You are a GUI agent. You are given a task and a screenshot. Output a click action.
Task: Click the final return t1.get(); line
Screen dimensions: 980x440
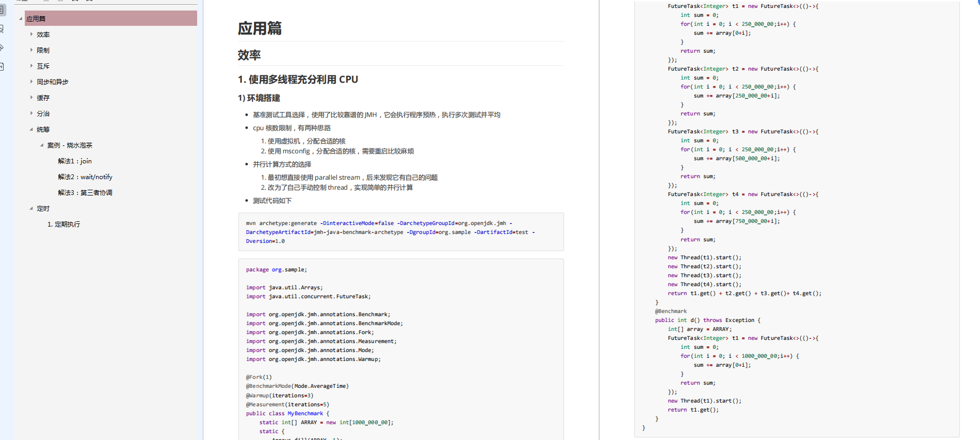(x=693, y=409)
